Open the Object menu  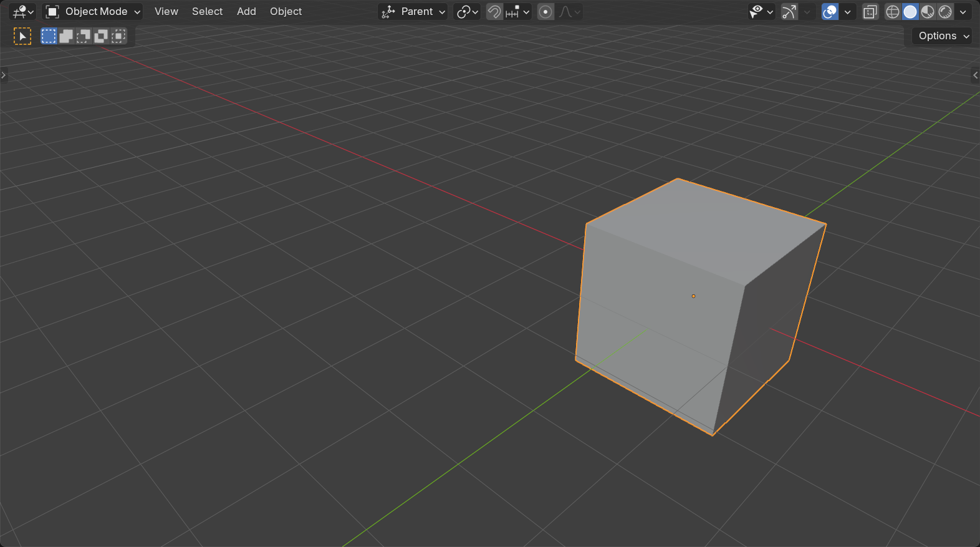[286, 11]
